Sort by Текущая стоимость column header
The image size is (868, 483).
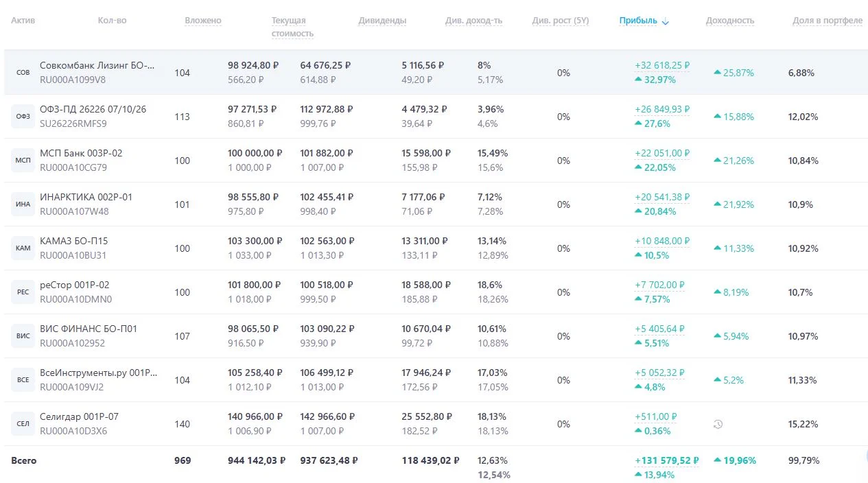[x=292, y=27]
